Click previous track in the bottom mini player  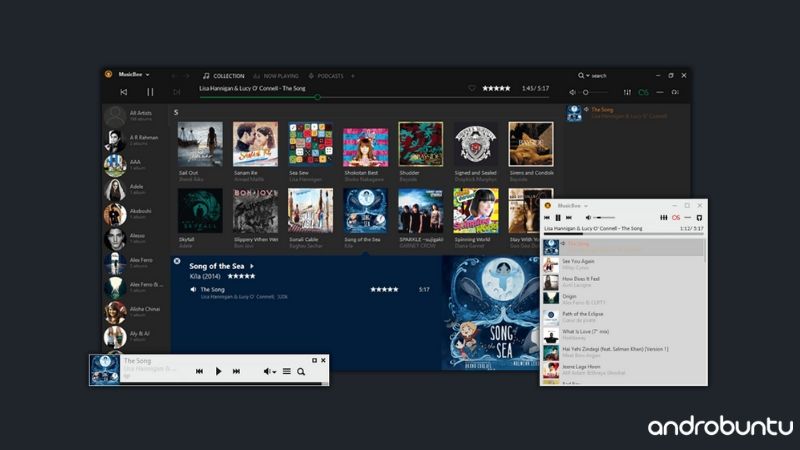tap(199, 371)
